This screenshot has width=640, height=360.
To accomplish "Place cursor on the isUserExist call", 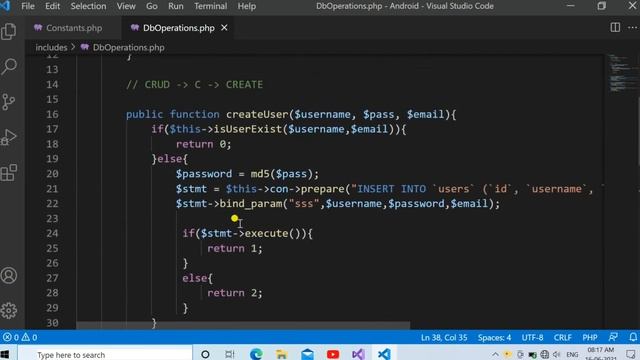I will [248, 129].
